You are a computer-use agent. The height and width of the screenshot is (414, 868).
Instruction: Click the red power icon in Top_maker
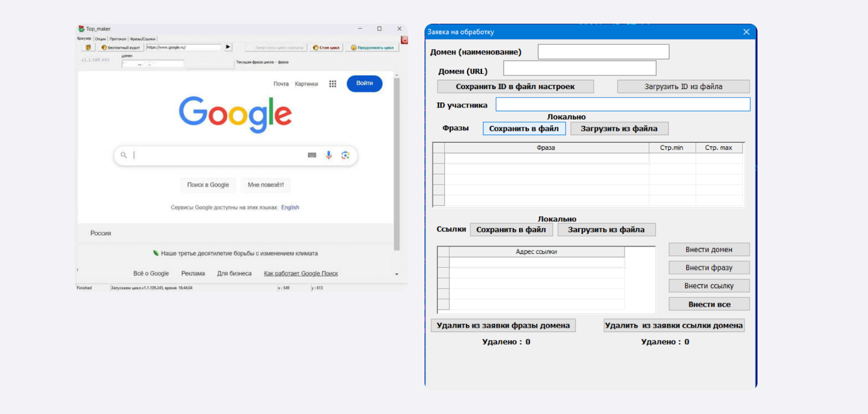click(x=404, y=40)
